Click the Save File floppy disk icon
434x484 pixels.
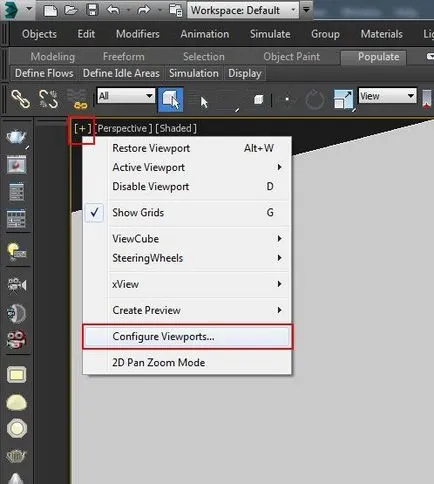pyautogui.click(x=92, y=10)
